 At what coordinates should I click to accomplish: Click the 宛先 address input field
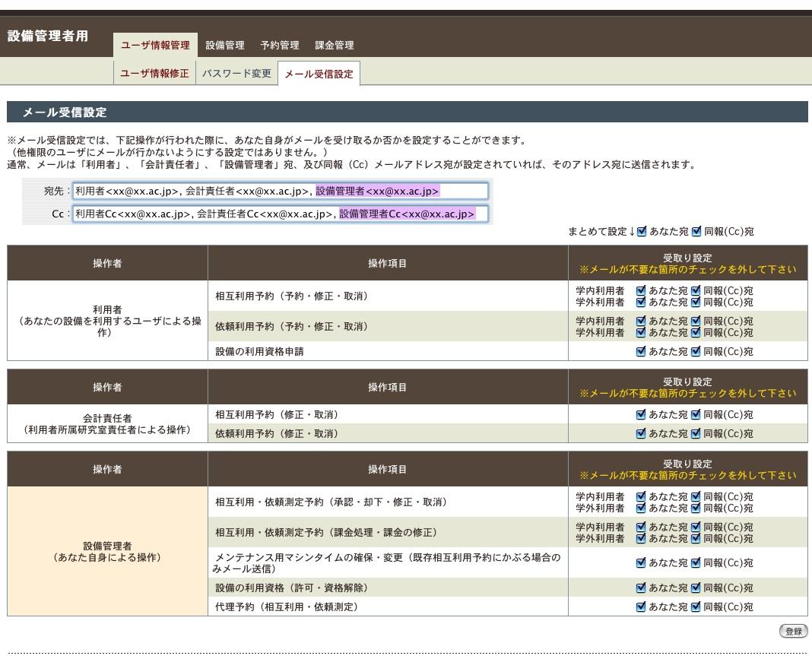point(280,191)
